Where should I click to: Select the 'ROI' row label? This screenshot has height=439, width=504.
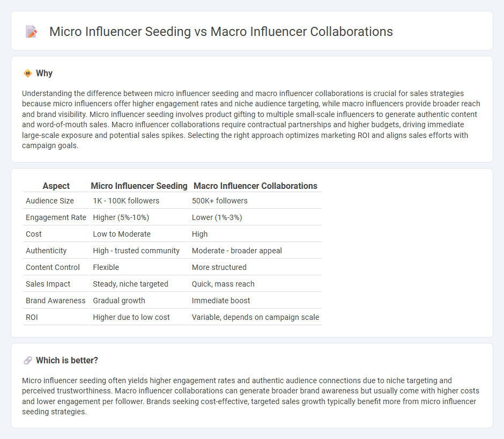32,317
